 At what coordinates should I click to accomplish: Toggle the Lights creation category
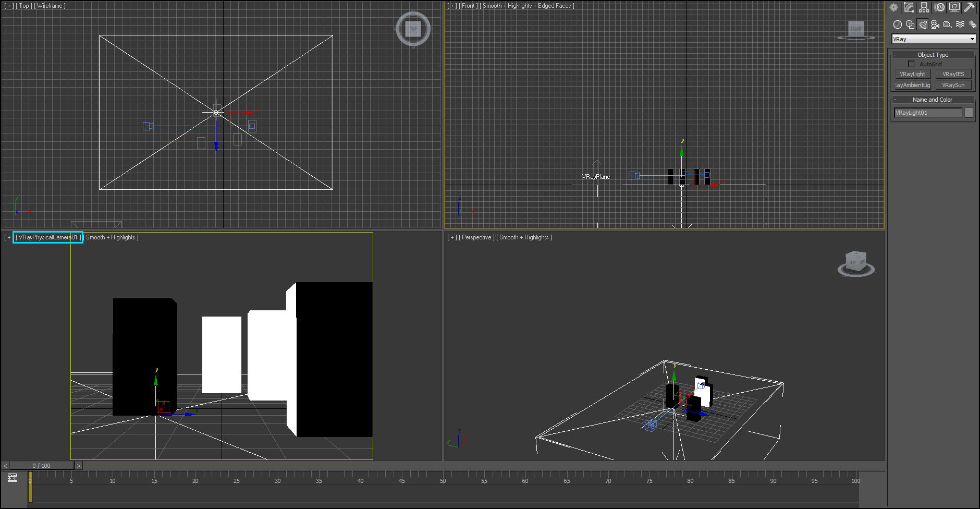(x=923, y=25)
